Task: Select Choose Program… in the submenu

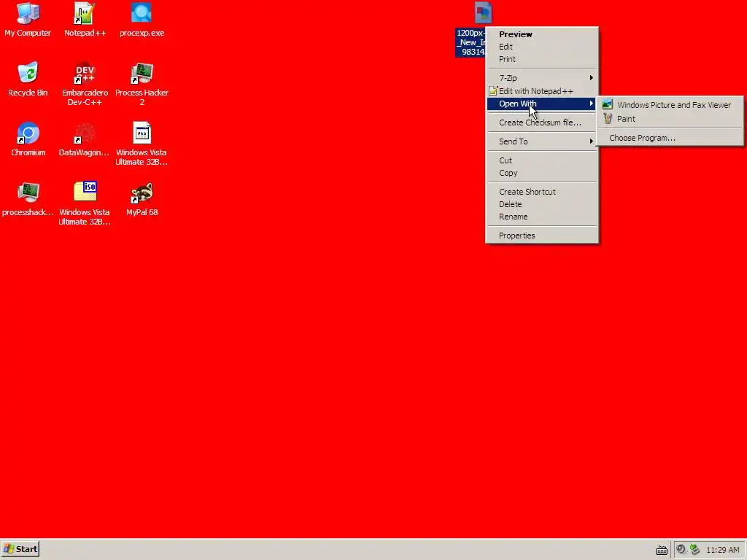Action: point(670,138)
